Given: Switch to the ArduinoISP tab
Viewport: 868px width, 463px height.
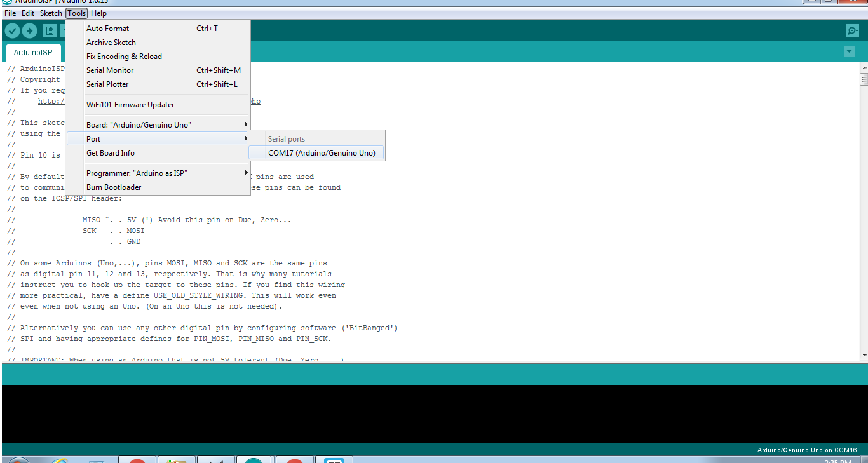Looking at the screenshot, I should click(x=33, y=53).
